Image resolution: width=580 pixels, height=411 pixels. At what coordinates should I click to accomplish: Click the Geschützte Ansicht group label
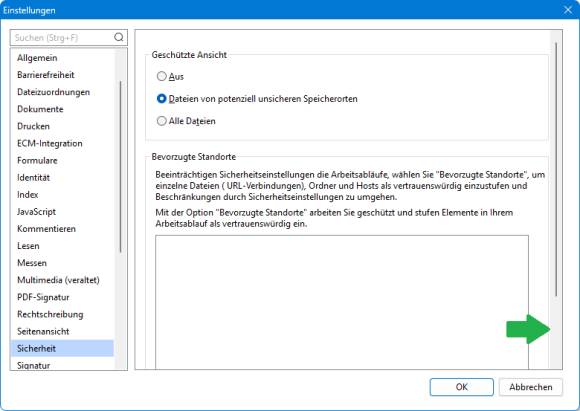(189, 55)
